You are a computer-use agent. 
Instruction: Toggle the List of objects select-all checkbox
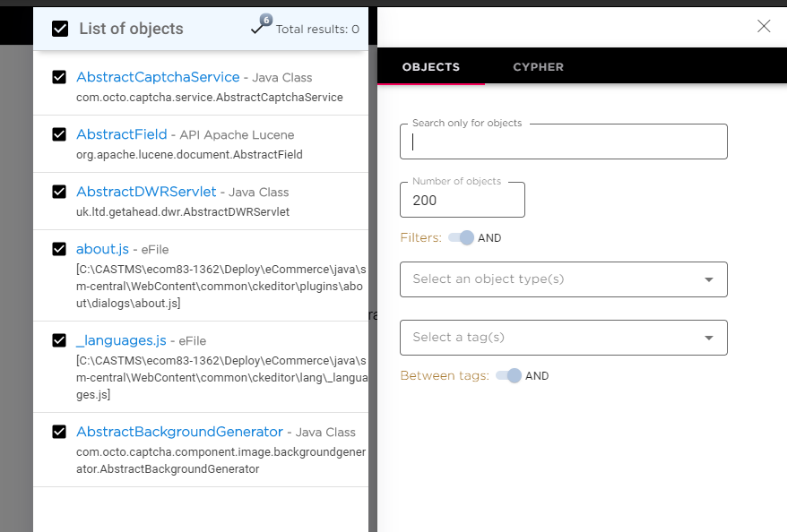tap(60, 29)
